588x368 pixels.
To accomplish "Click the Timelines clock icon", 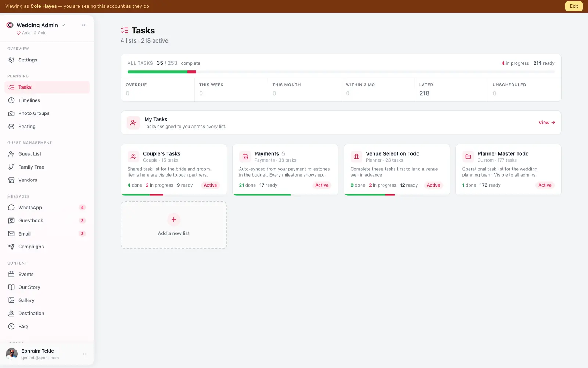I will [11, 100].
